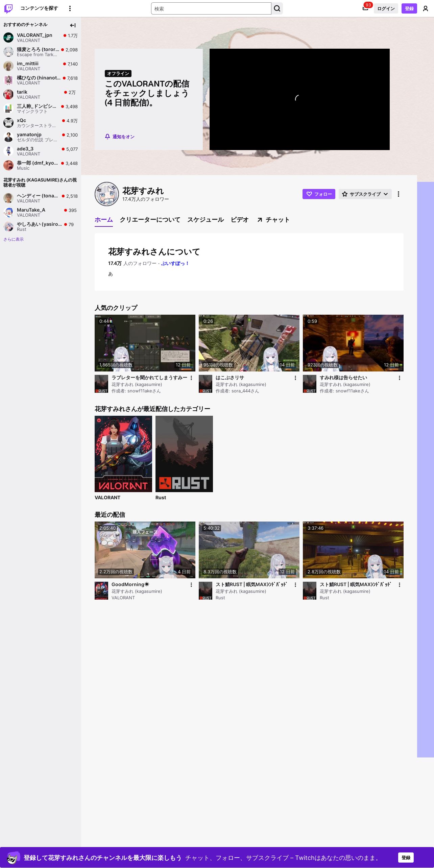Click VALORANT game icon beside GoodMorning video
The image size is (434, 868).
(x=101, y=590)
